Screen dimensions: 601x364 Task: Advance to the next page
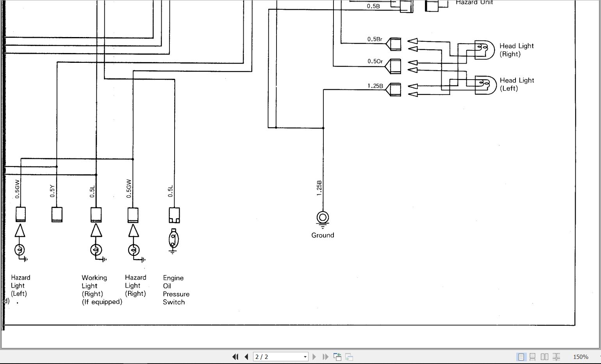click(x=314, y=357)
